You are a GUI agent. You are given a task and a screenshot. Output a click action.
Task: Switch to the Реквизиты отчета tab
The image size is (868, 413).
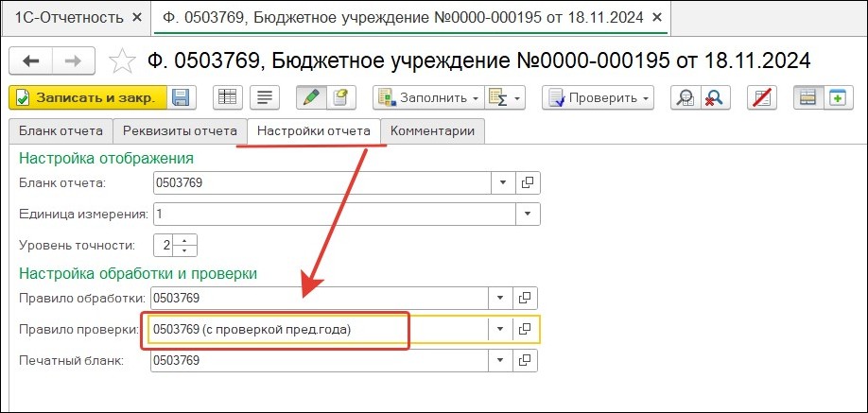tap(180, 131)
